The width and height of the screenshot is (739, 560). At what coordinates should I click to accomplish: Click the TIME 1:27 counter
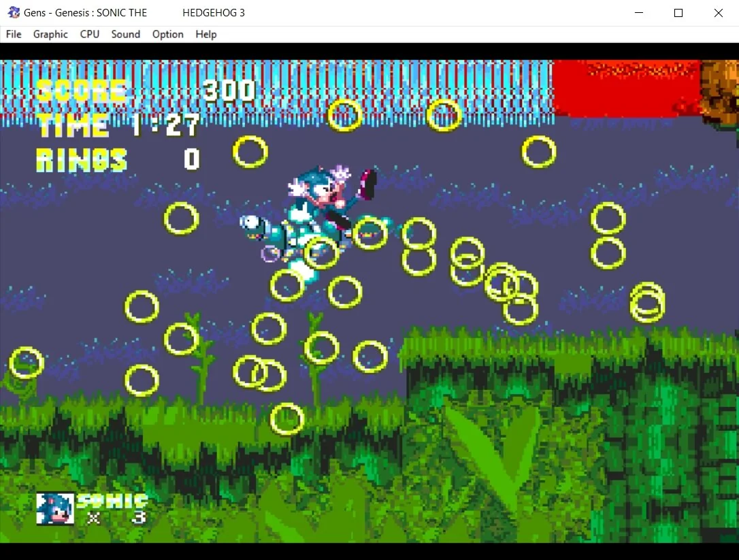click(118, 125)
